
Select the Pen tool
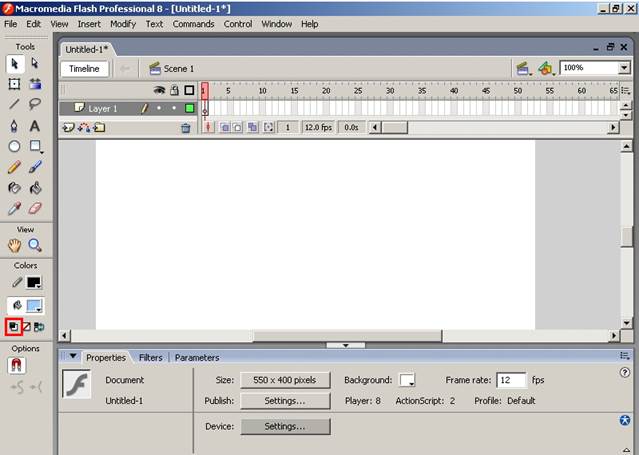14,126
